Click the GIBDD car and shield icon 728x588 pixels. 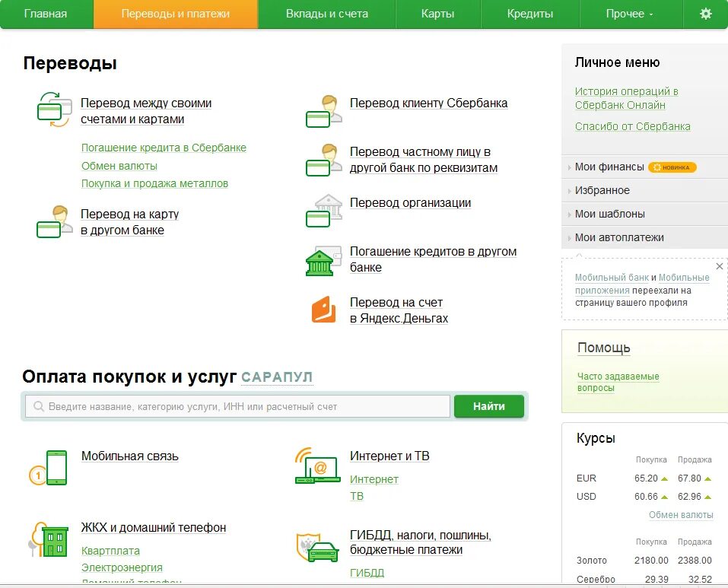(317, 547)
